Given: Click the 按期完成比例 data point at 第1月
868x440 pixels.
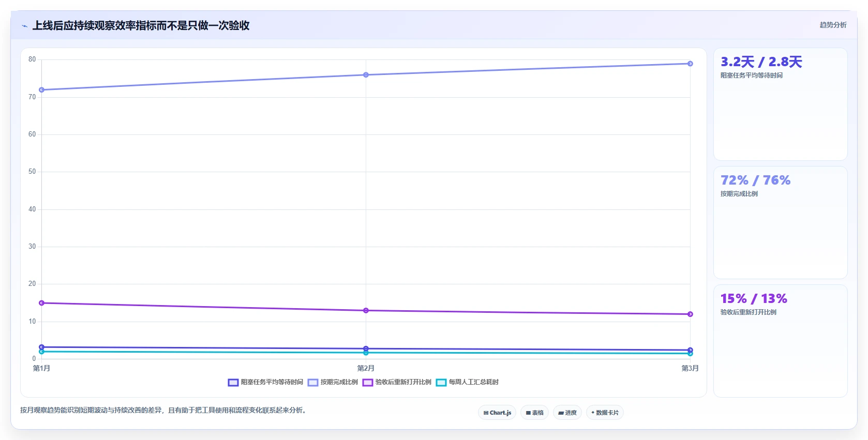Looking at the screenshot, I should pyautogui.click(x=42, y=90).
